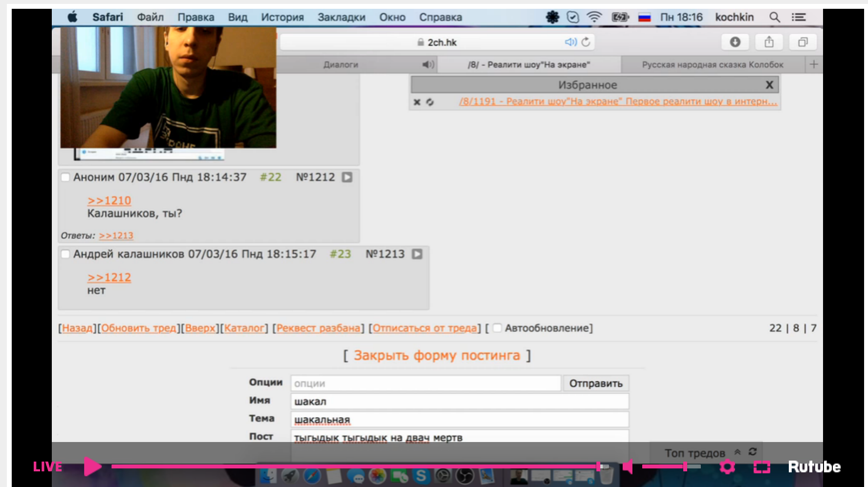Show Safari downloads
Image resolution: width=868 pixels, height=487 pixels.
pyautogui.click(x=735, y=42)
